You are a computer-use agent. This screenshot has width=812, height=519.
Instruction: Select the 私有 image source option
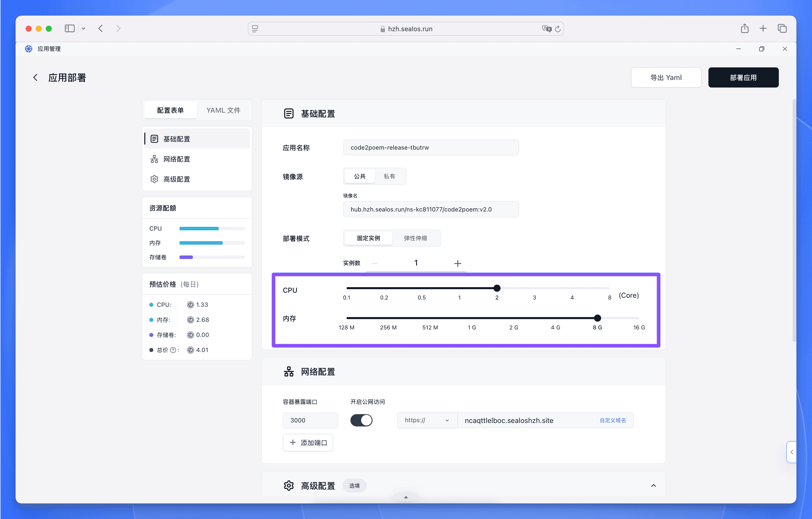pyautogui.click(x=389, y=176)
